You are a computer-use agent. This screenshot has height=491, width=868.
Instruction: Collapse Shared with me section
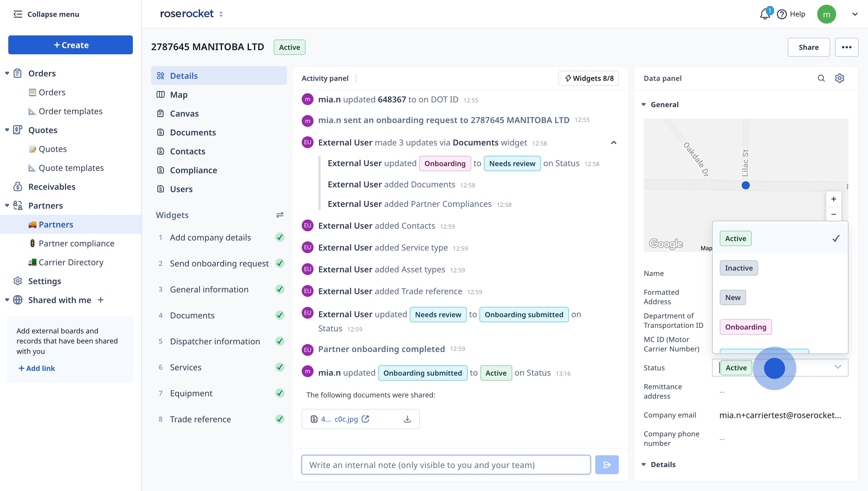(7, 300)
